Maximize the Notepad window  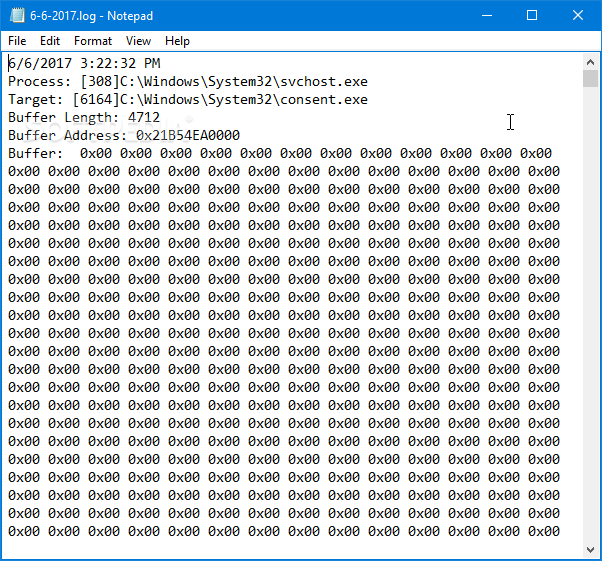pyautogui.click(x=532, y=16)
